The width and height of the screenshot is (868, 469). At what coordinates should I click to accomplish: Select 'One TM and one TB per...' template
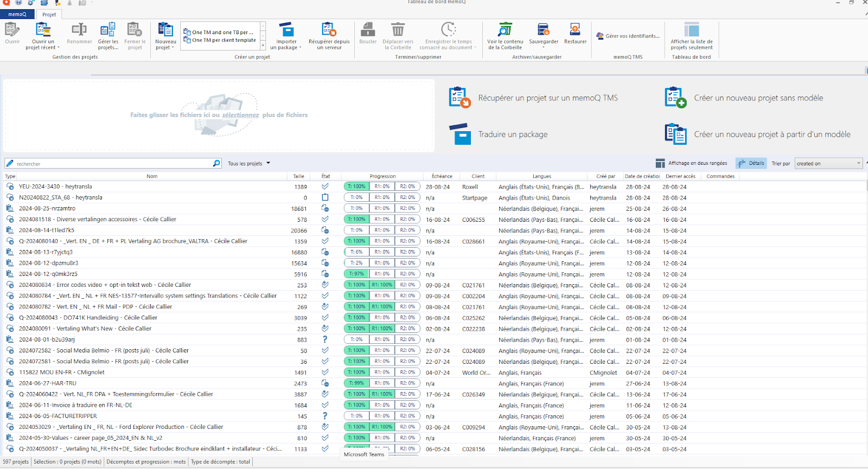pos(219,32)
